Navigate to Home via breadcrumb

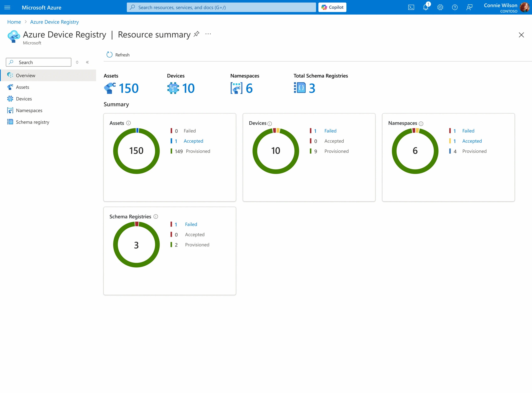[14, 22]
